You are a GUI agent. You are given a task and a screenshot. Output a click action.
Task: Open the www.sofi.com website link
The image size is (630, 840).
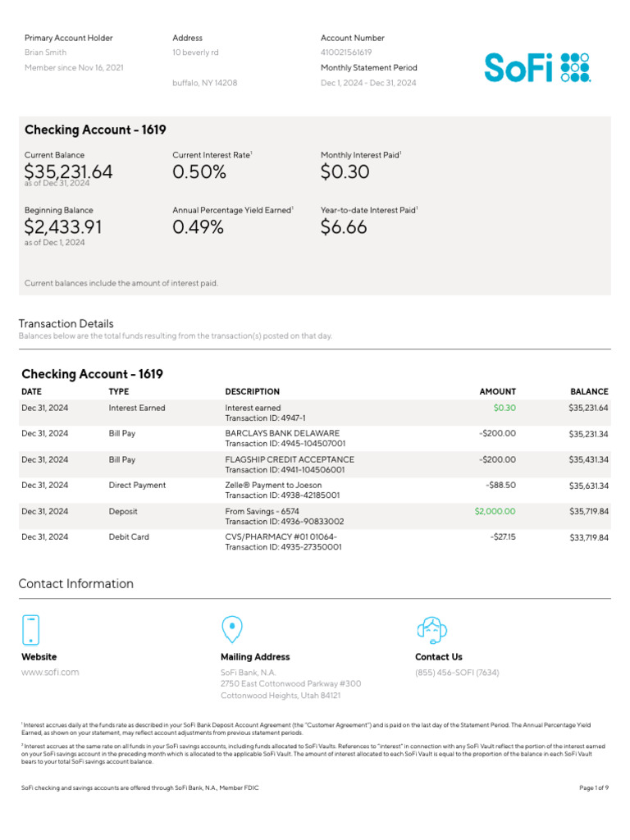[x=50, y=673]
